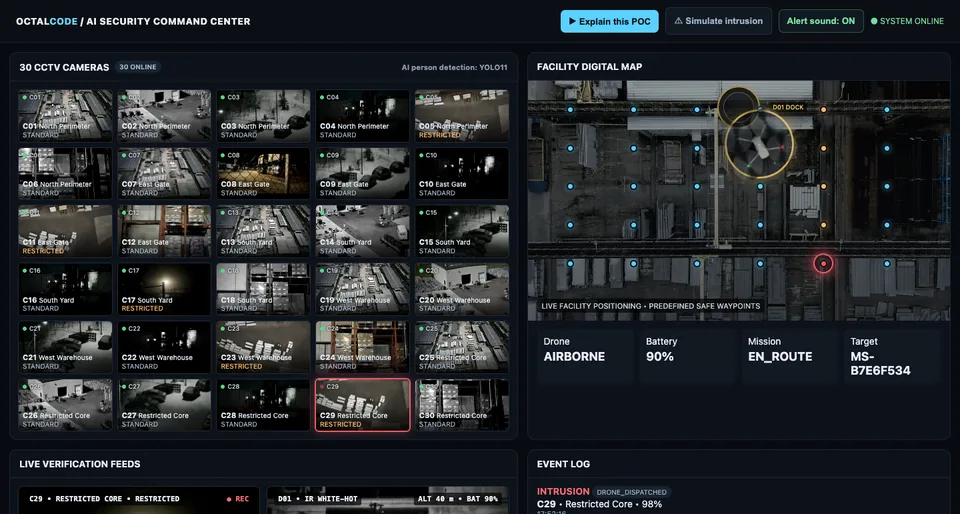
Task: Select camera C09 East Gate tile
Action: point(363,173)
